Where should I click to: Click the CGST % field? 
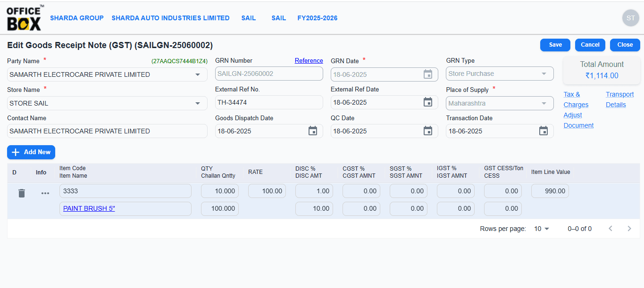(x=361, y=191)
